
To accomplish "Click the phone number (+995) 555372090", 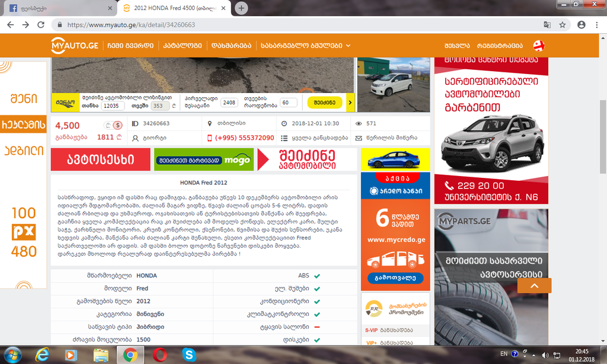I will click(244, 138).
